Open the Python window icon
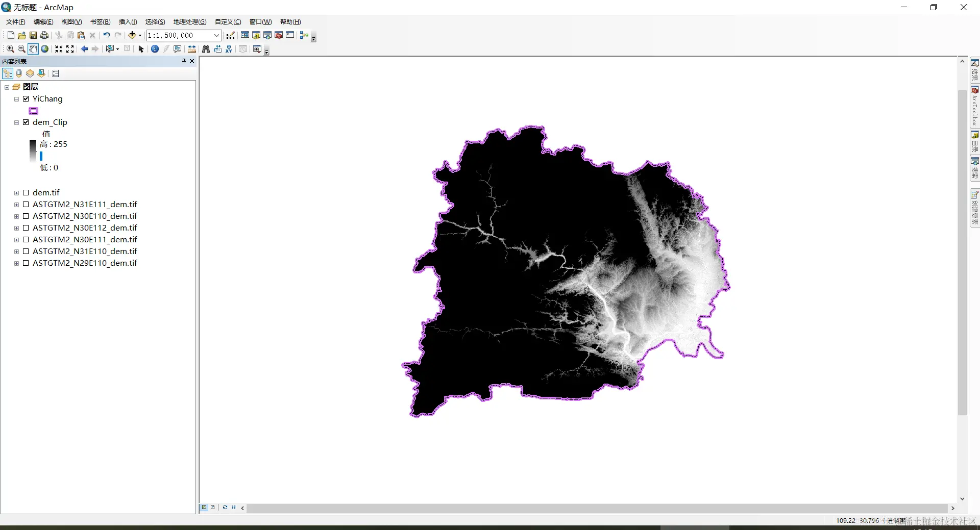Image resolution: width=980 pixels, height=530 pixels. point(290,35)
